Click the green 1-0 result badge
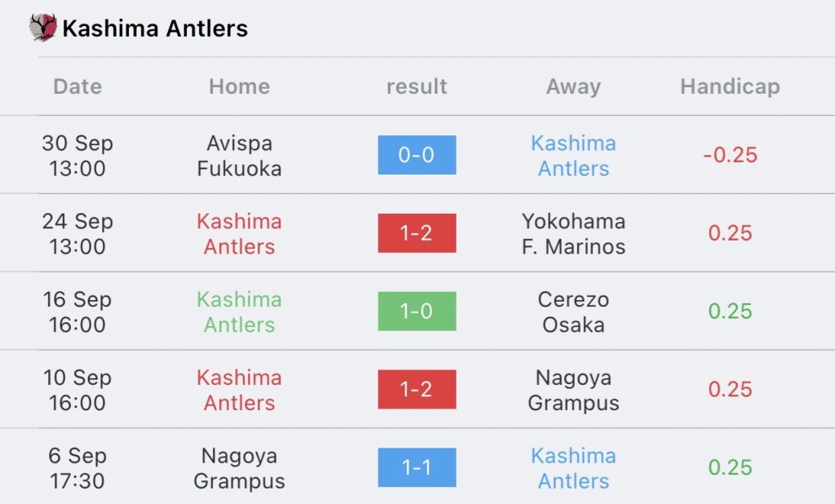835x504 pixels. click(x=417, y=312)
